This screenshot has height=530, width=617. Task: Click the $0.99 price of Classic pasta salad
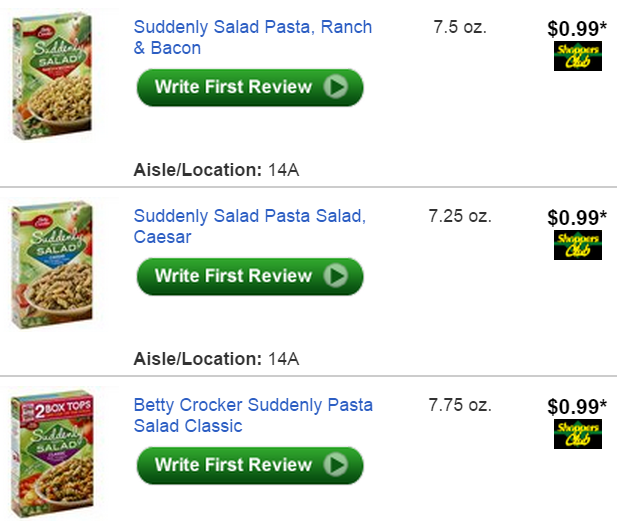coord(577,406)
